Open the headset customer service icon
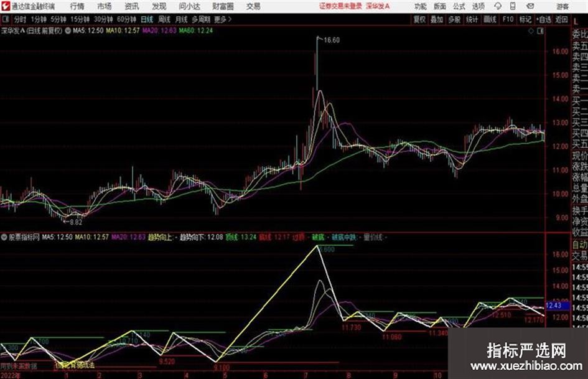 (x=498, y=6)
